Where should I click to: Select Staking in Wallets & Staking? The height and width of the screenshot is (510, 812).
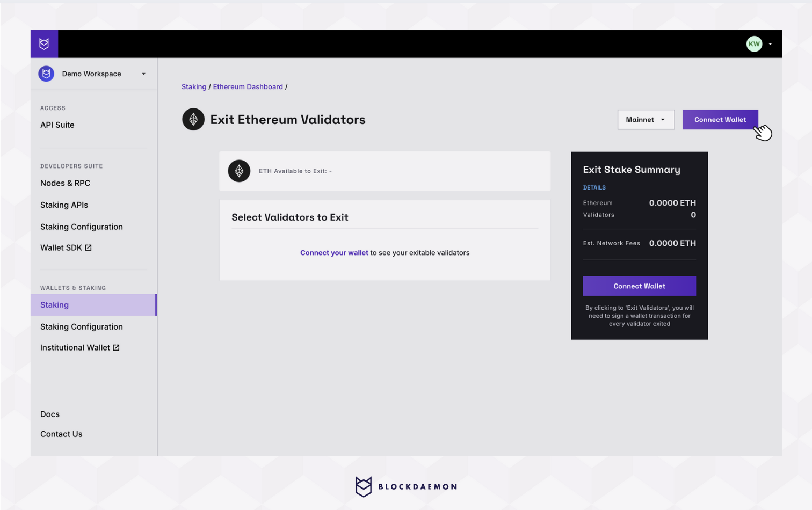click(x=93, y=304)
